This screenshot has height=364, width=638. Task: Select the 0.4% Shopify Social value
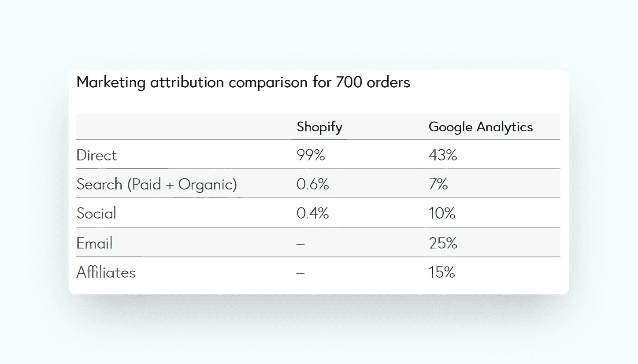click(313, 213)
